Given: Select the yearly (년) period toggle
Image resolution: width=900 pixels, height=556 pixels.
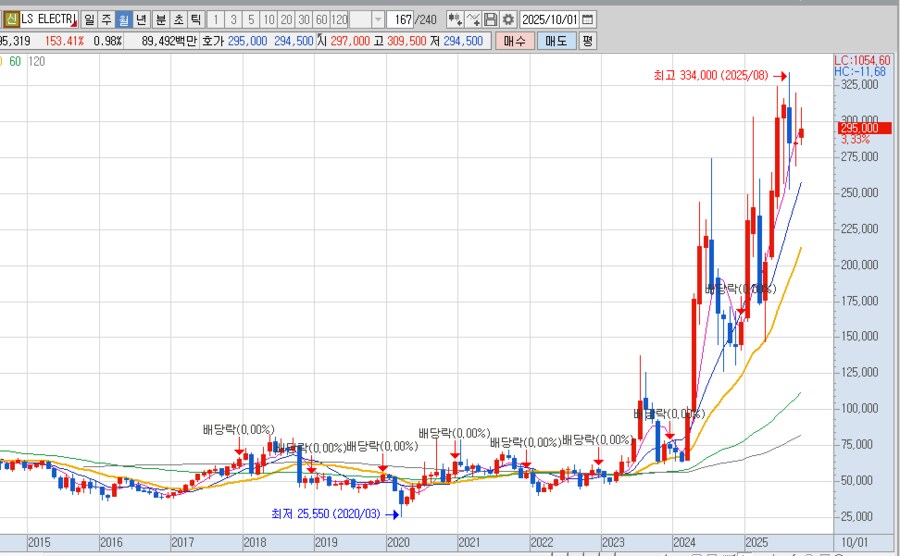Looking at the screenshot, I should coord(141,19).
